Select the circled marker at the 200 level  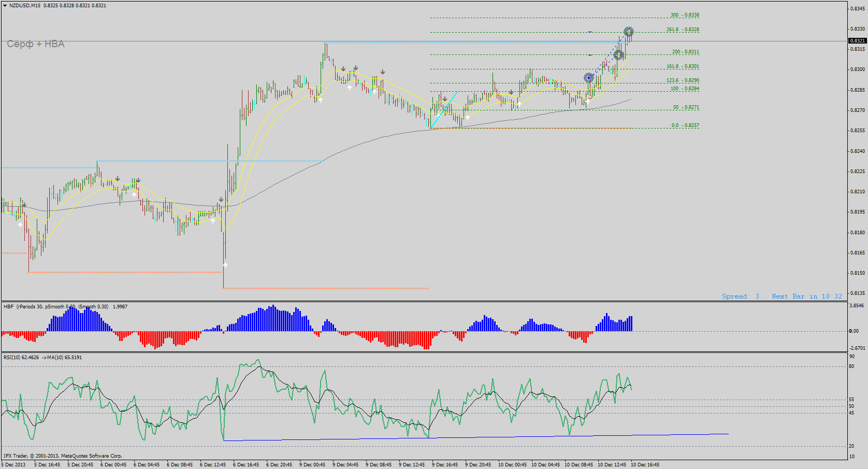coord(618,55)
